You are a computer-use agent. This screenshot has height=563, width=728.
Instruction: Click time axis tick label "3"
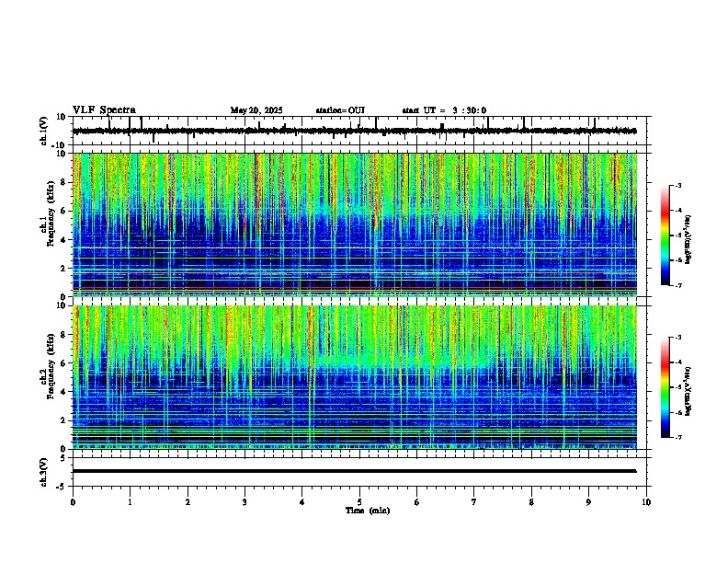click(245, 502)
